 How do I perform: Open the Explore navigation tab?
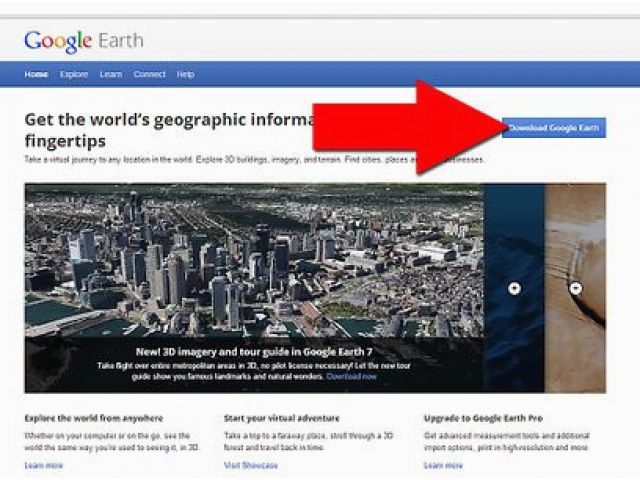(74, 74)
